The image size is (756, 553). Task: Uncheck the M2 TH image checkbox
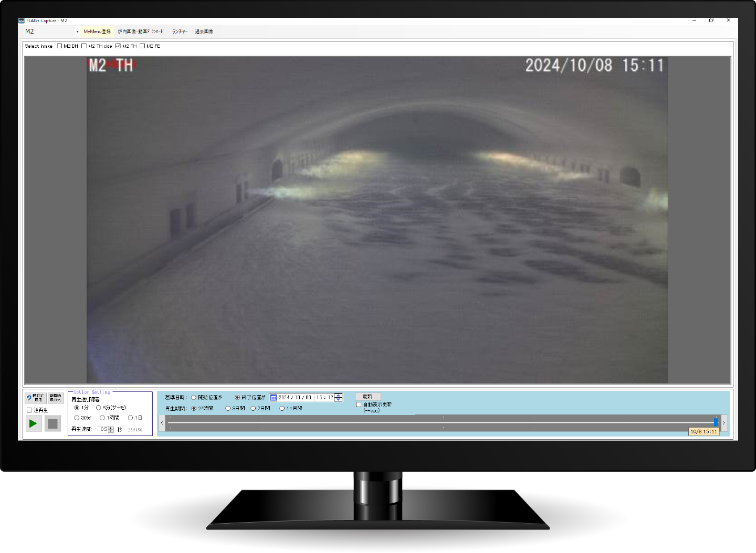118,46
